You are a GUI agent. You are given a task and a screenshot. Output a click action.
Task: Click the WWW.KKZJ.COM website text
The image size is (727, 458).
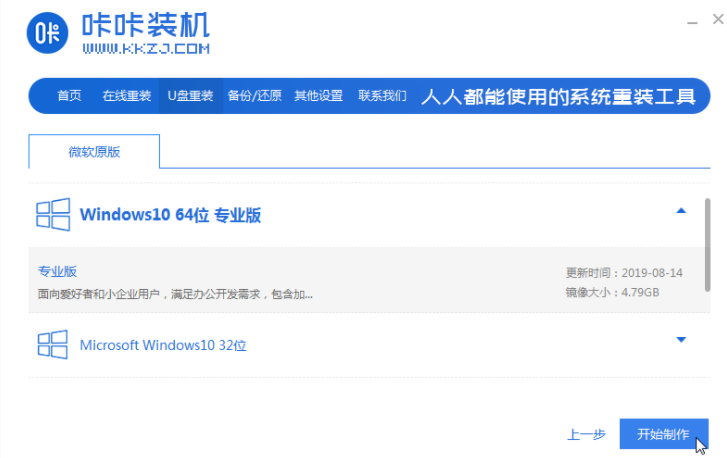[146, 49]
